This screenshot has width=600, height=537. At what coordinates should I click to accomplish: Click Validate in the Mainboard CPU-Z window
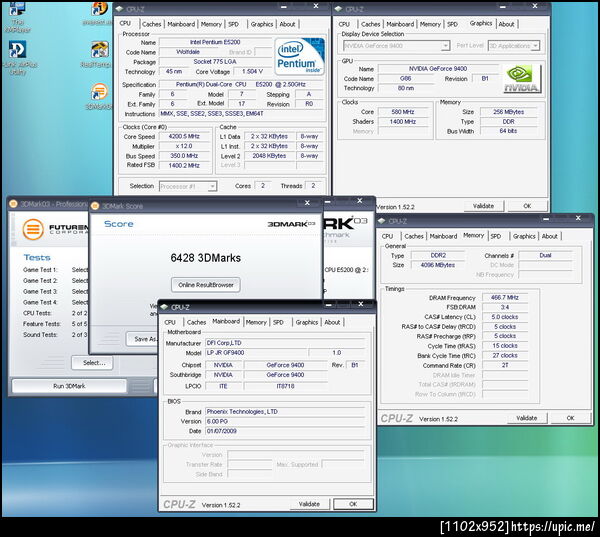pos(309,504)
